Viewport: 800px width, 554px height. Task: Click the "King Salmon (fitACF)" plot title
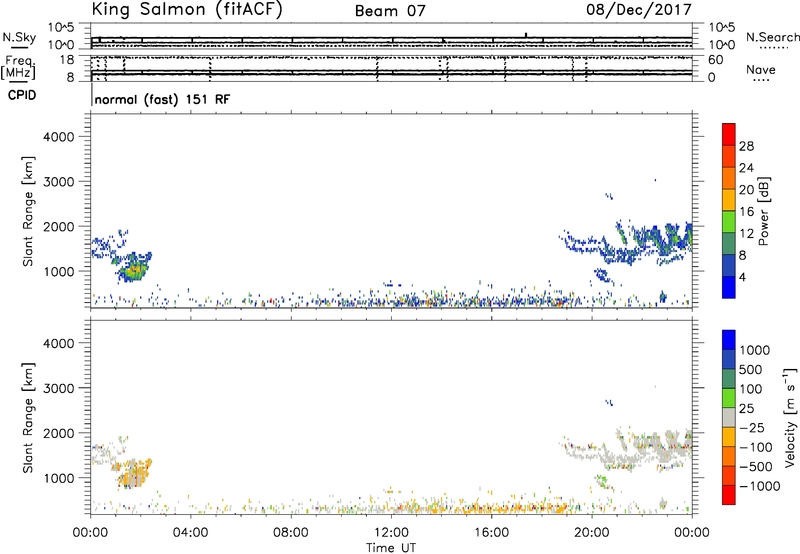(187, 10)
